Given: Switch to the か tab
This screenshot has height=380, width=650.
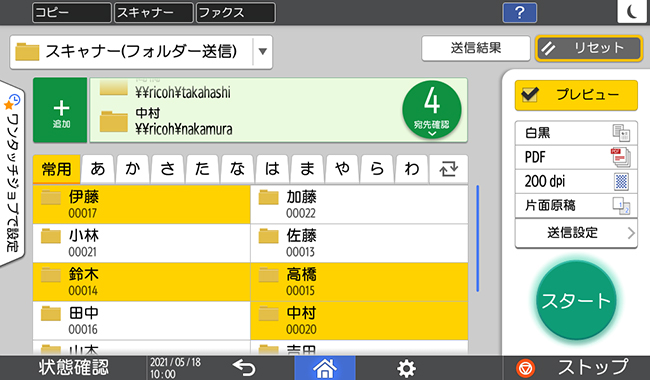Looking at the screenshot, I should click(133, 169).
